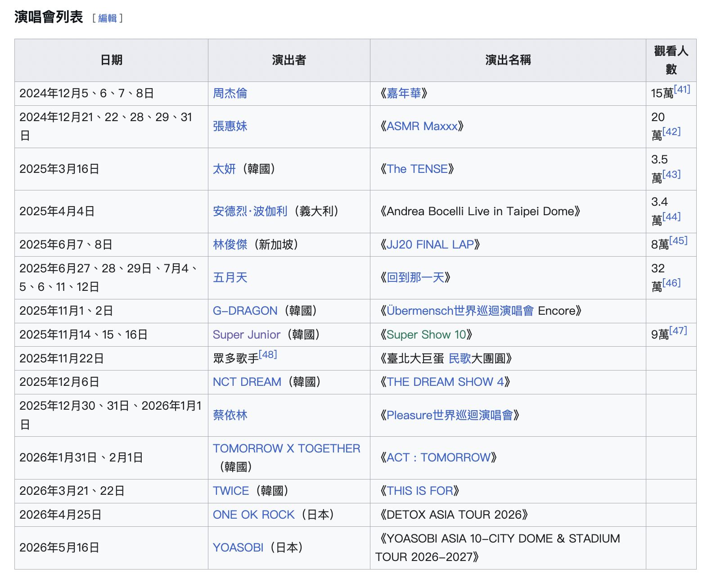
Task: Open THE DREAM SHOW 4 link
Action: tap(445, 382)
